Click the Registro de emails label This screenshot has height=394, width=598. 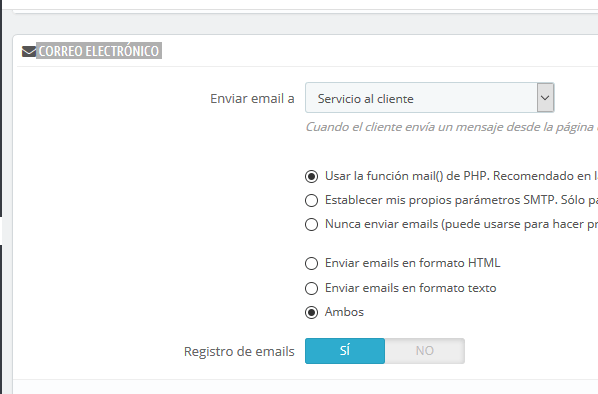pos(239,351)
